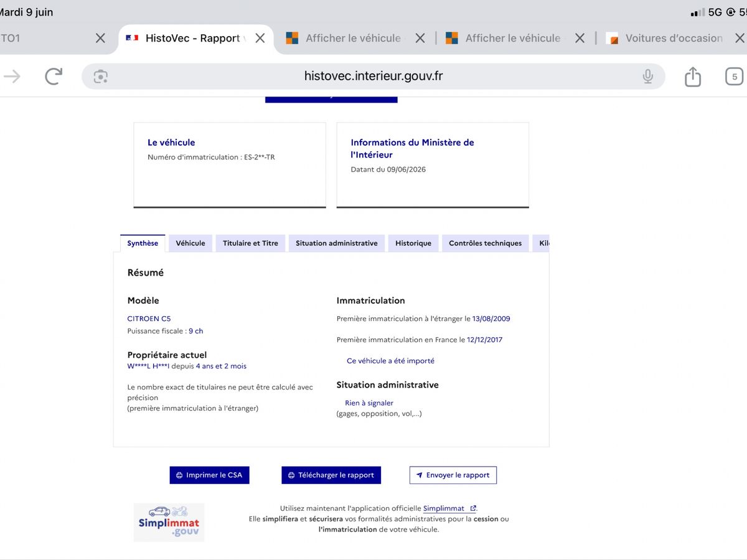This screenshot has width=747, height=560.
Task: Click the Rien à signaler status text
Action: tap(369, 403)
